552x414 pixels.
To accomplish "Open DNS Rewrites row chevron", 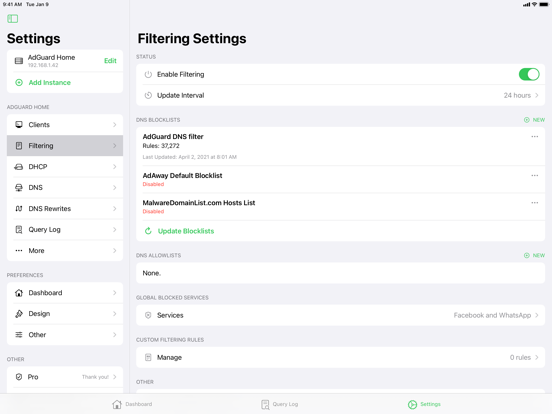I will [x=115, y=209].
